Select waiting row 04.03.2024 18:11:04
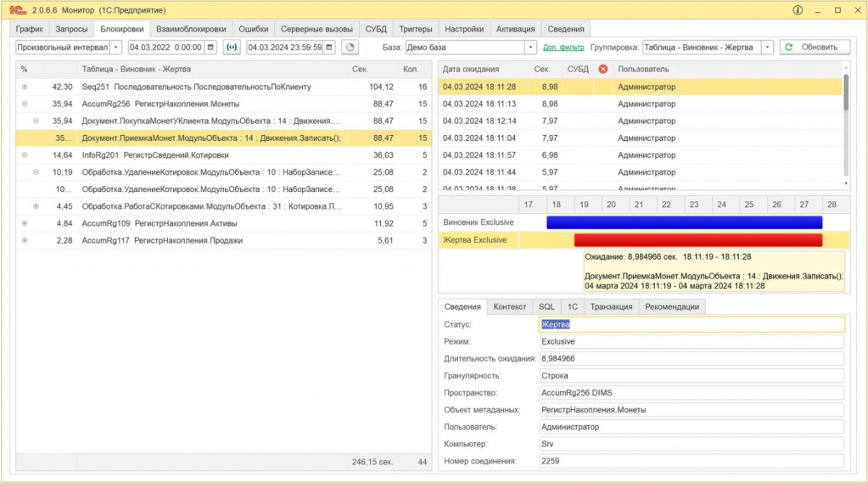Viewport: 868px width, 483px height. (x=640, y=138)
